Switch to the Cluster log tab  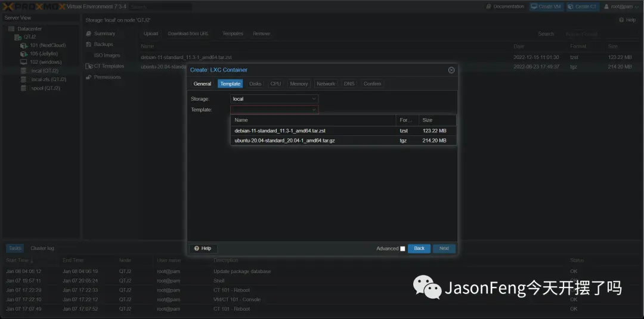pyautogui.click(x=42, y=249)
